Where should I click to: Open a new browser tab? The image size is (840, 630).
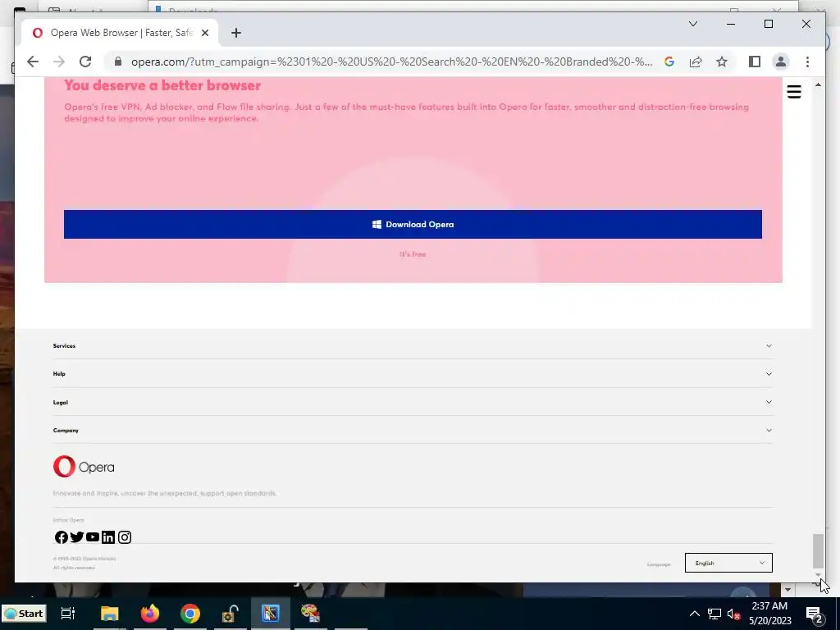pyautogui.click(x=235, y=33)
